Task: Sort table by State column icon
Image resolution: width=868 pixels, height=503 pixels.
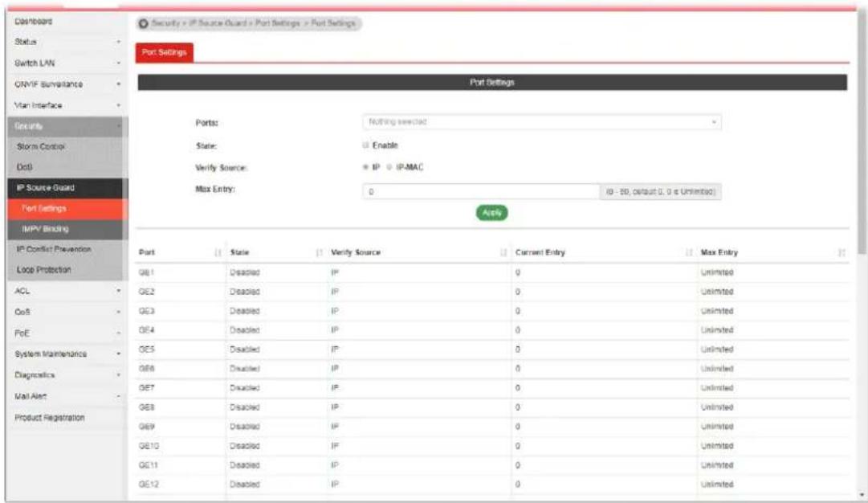Action: (319, 252)
